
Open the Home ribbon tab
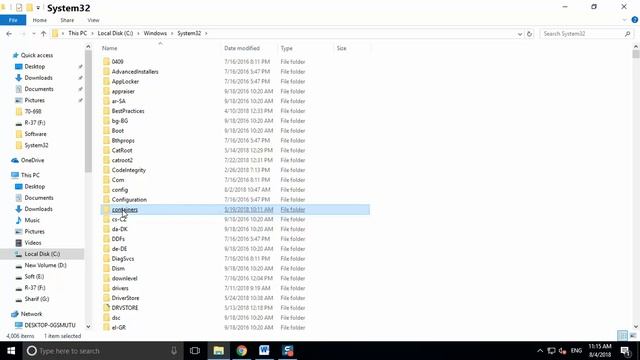pyautogui.click(x=40, y=20)
